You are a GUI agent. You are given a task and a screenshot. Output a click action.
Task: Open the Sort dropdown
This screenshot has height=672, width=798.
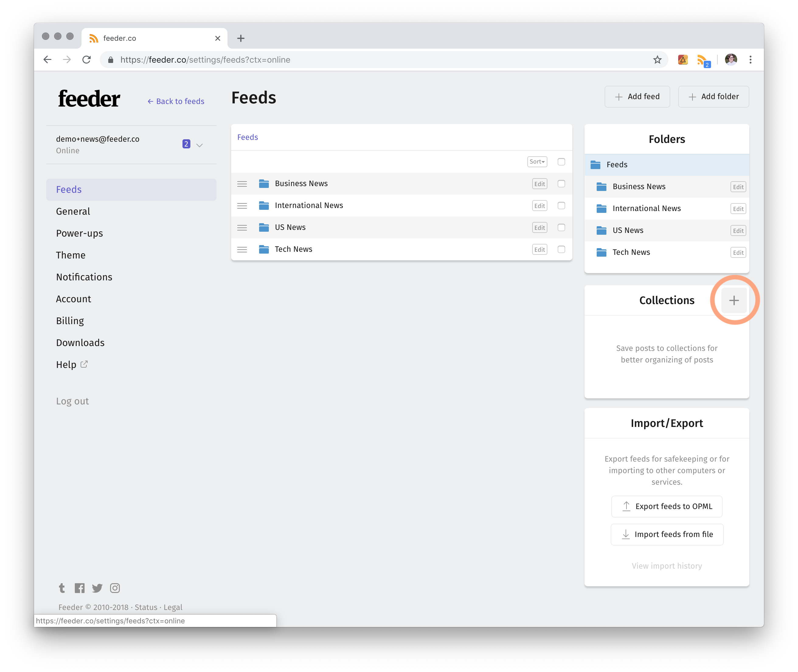coord(537,161)
